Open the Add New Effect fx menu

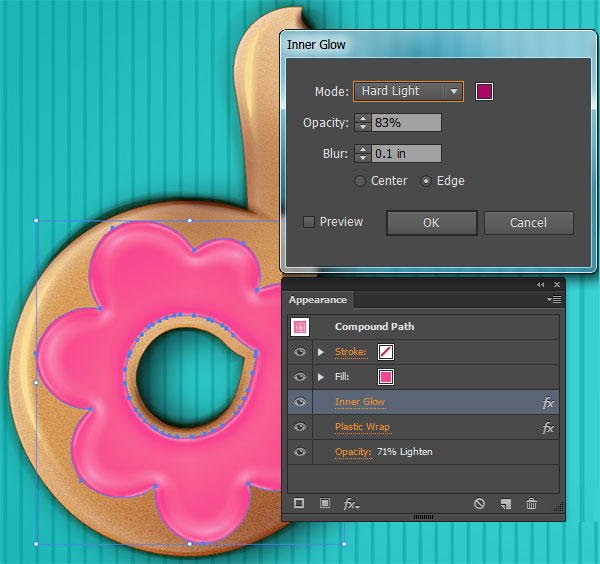[351, 505]
